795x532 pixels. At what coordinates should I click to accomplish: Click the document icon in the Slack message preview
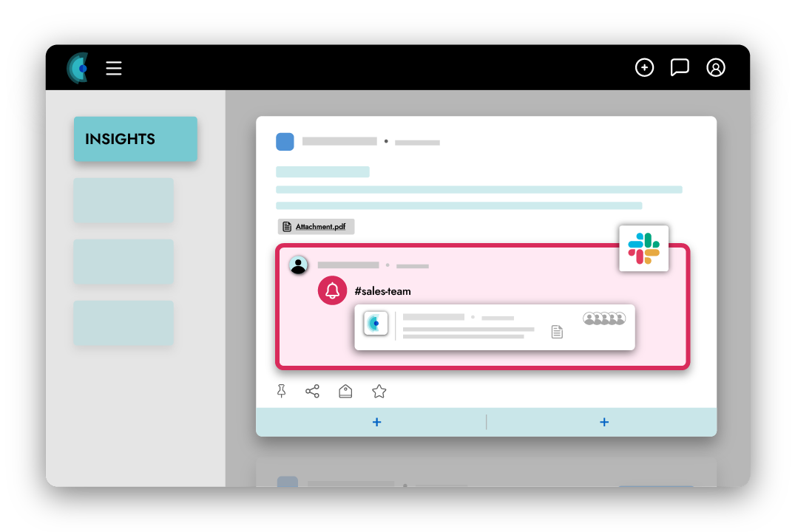(556, 332)
